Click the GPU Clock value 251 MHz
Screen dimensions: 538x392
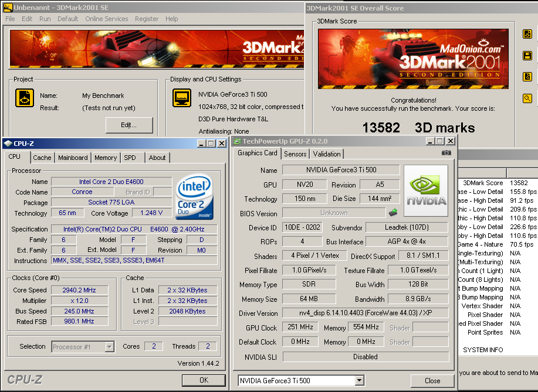point(300,327)
